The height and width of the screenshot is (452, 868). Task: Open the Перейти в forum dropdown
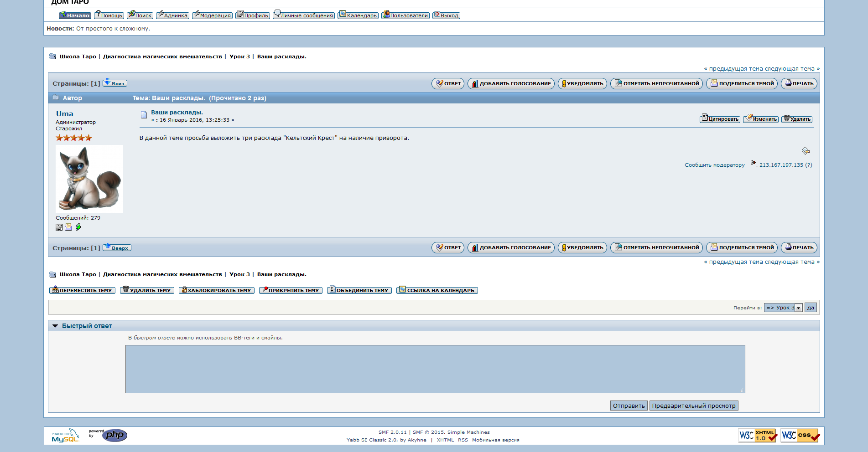tap(783, 308)
